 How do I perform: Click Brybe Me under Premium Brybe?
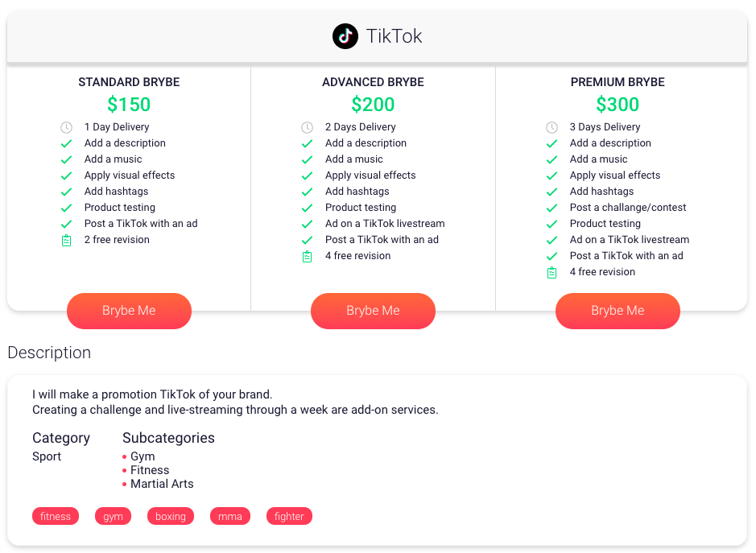coord(618,311)
